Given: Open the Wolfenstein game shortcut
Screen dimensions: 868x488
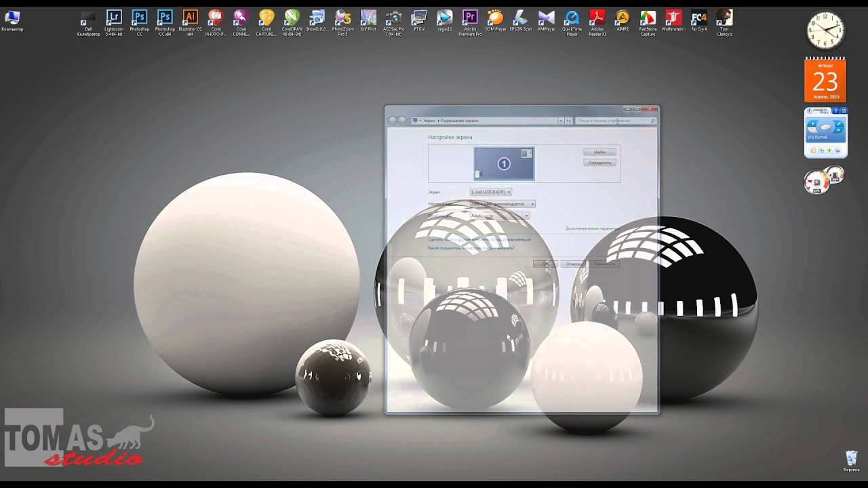Looking at the screenshot, I should click(673, 21).
